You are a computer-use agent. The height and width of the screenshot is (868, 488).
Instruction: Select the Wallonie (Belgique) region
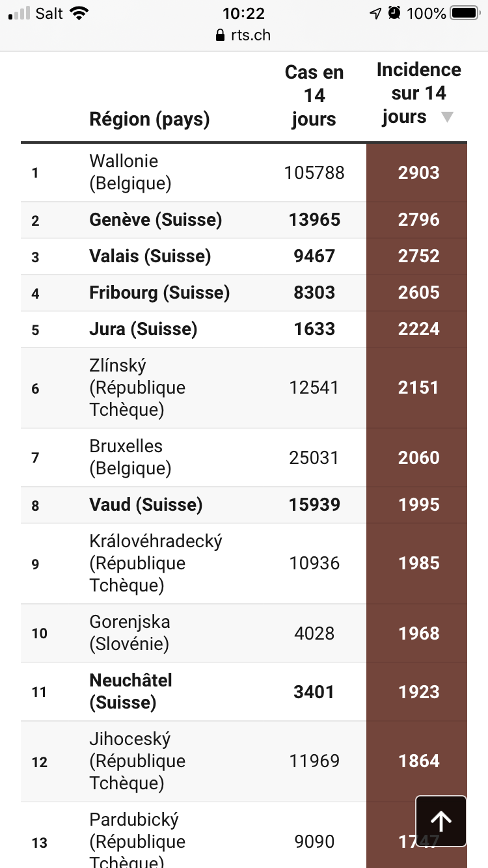pyautogui.click(x=130, y=172)
